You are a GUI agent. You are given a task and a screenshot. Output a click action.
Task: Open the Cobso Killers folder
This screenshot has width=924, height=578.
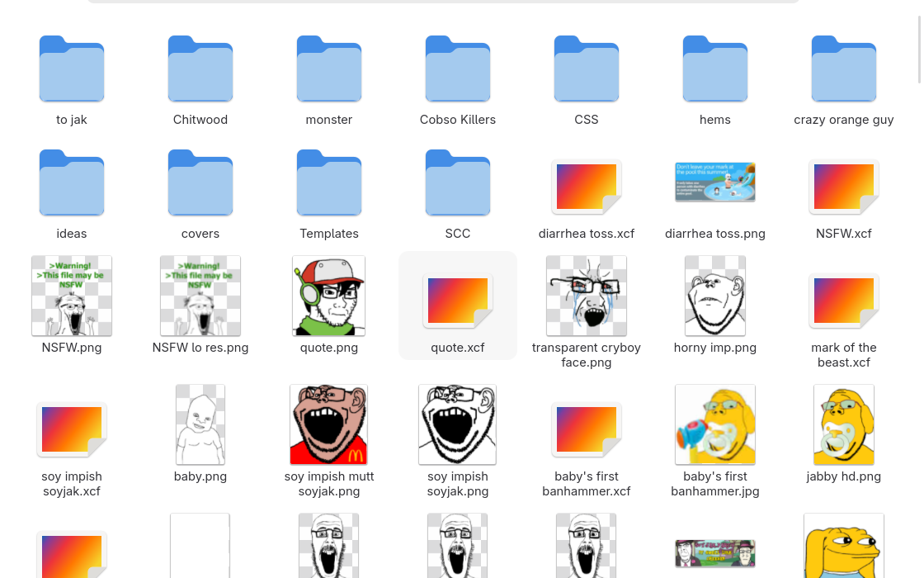pyautogui.click(x=458, y=69)
